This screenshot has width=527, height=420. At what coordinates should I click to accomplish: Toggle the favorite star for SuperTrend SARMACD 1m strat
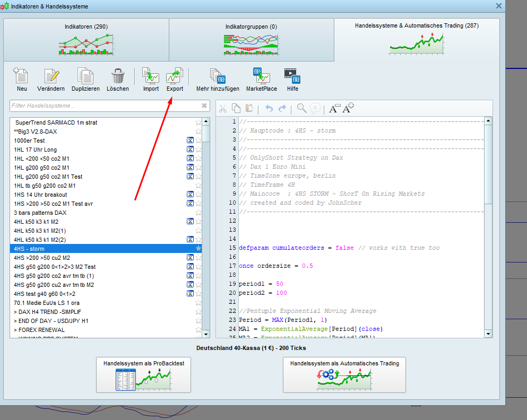(198, 122)
